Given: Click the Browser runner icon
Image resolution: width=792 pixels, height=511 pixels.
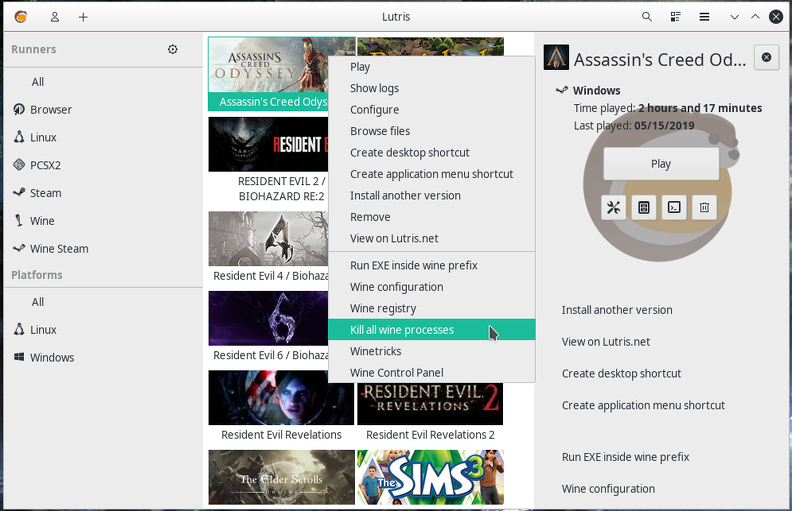Looking at the screenshot, I should tap(19, 109).
